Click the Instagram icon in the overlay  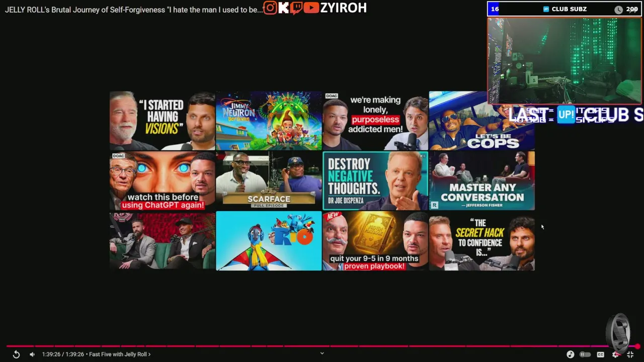pos(270,8)
